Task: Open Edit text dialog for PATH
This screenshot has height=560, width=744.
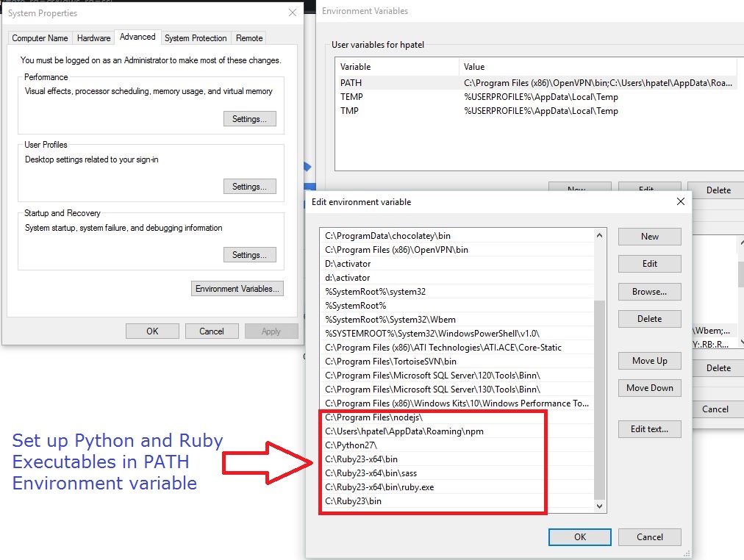Action: tap(649, 428)
